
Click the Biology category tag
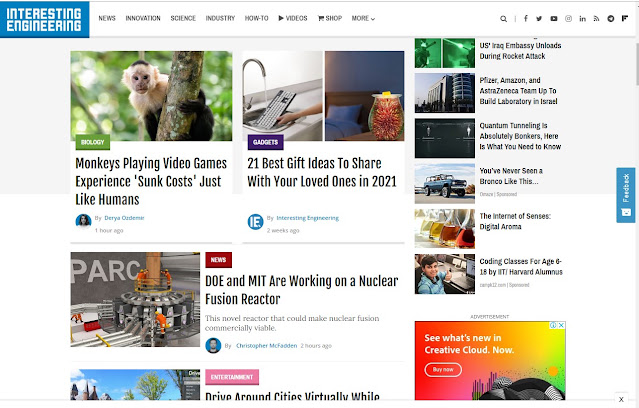pos(93,142)
